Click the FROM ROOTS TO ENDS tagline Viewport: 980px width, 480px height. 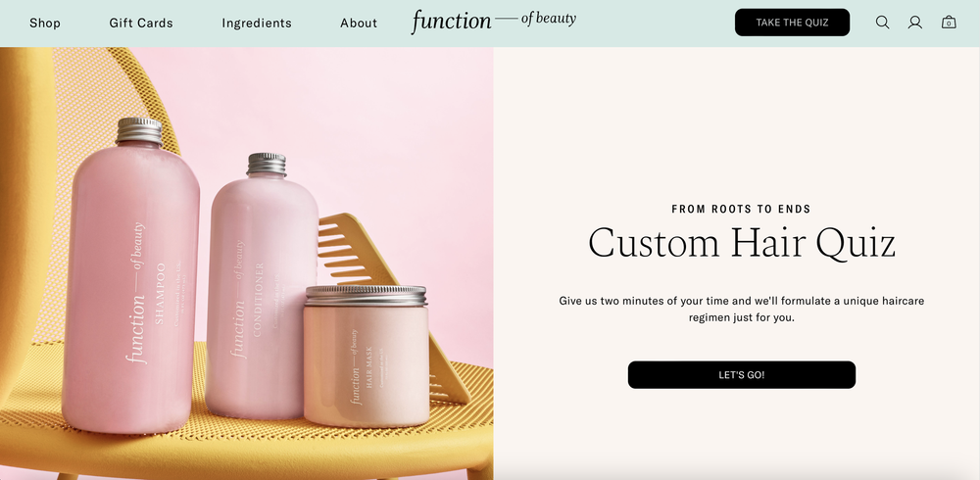[741, 210]
